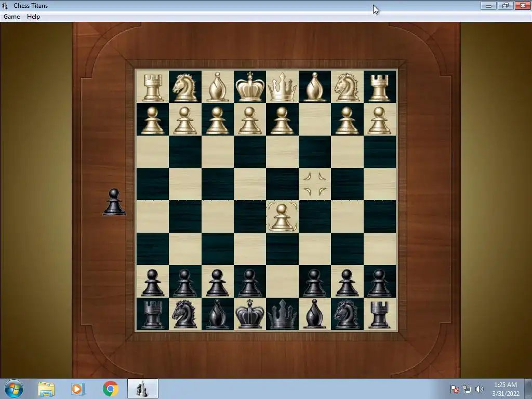Select the black queen on the bottom row
This screenshot has width=532, height=399.
[x=282, y=314]
